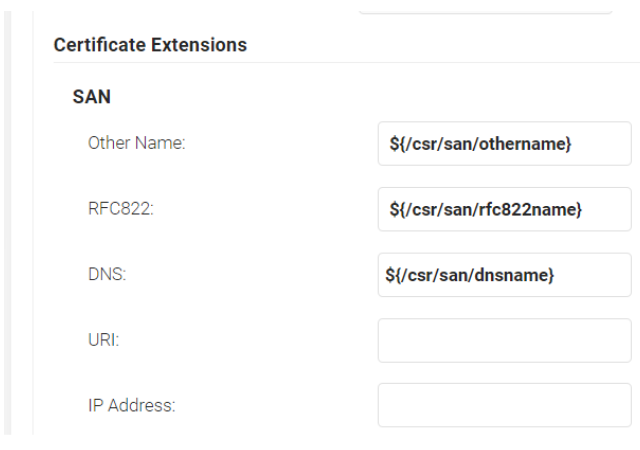Focus the RFC822 input field
The height and width of the screenshot is (450, 640).
coord(504,209)
